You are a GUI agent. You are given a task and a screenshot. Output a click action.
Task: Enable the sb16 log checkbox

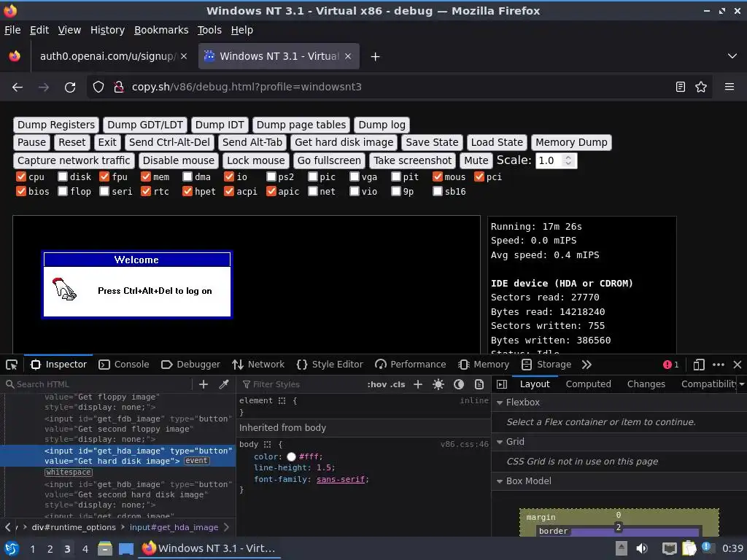pos(438,192)
